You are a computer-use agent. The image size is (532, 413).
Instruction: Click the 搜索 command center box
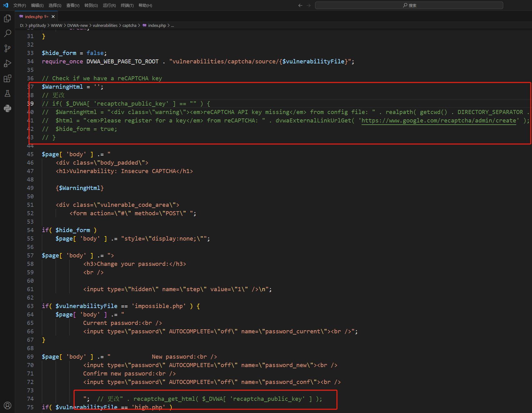click(409, 5)
